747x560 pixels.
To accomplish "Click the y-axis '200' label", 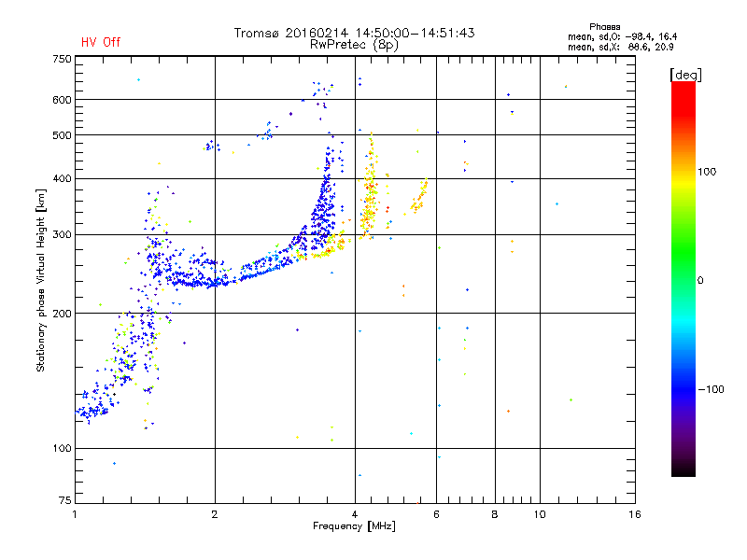I will point(62,314).
